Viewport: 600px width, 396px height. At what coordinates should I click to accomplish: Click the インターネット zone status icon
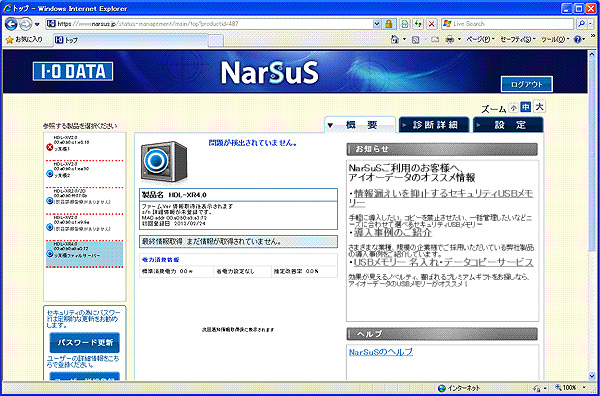442,388
